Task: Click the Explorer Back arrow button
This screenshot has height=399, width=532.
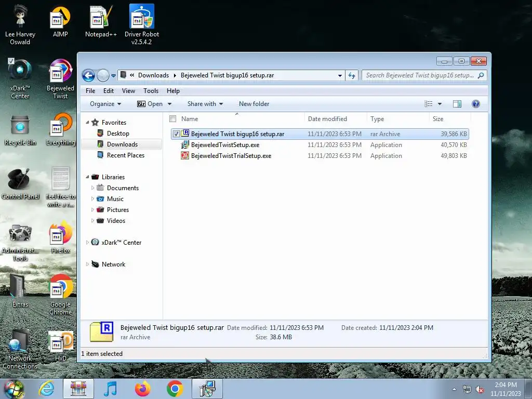Action: click(88, 75)
